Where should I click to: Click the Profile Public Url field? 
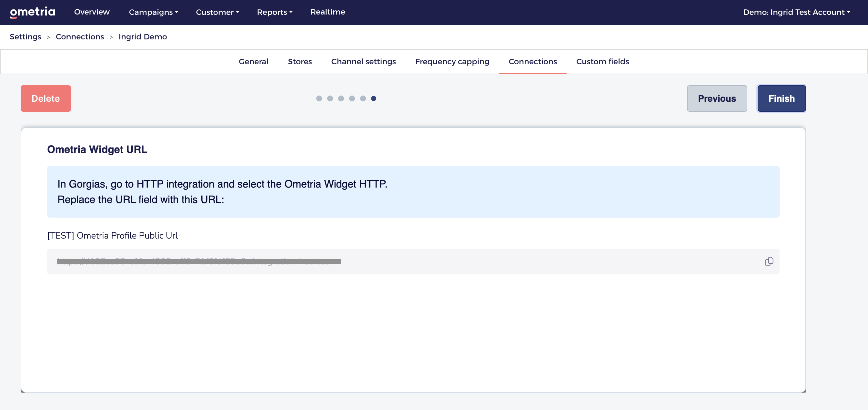coord(413,261)
